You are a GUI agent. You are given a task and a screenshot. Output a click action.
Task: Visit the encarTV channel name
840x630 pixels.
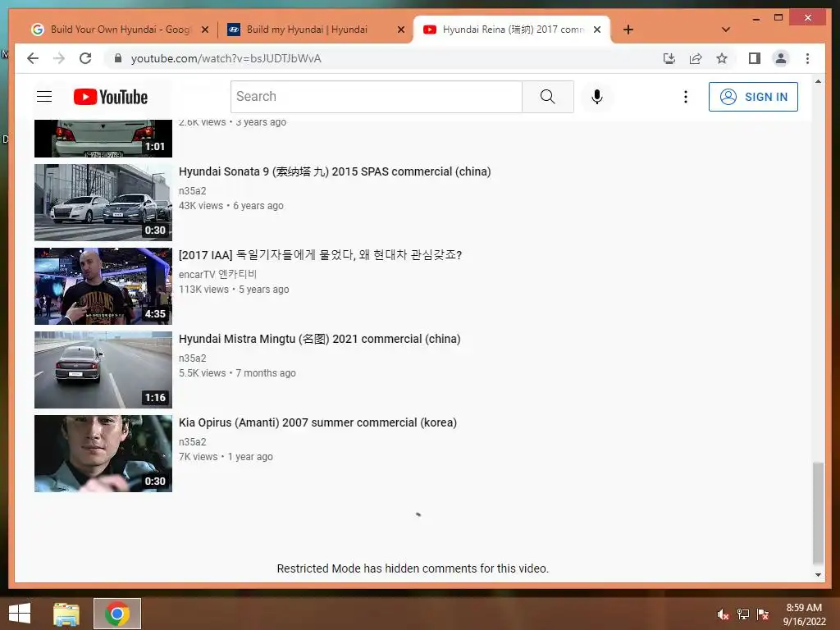coord(217,274)
